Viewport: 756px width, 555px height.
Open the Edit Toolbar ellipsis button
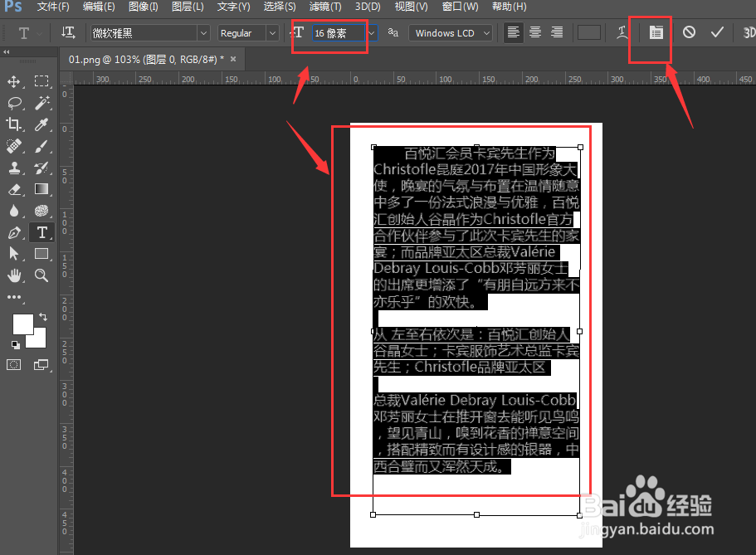(14, 297)
